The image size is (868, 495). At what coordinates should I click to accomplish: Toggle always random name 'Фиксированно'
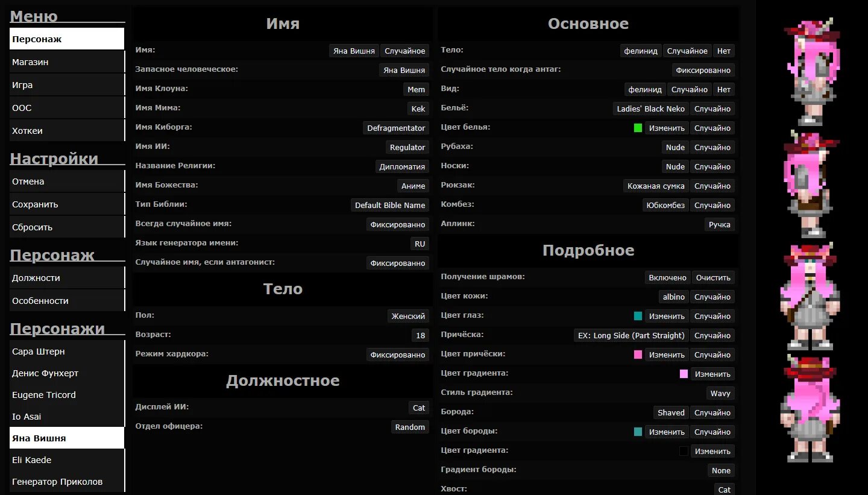click(398, 225)
